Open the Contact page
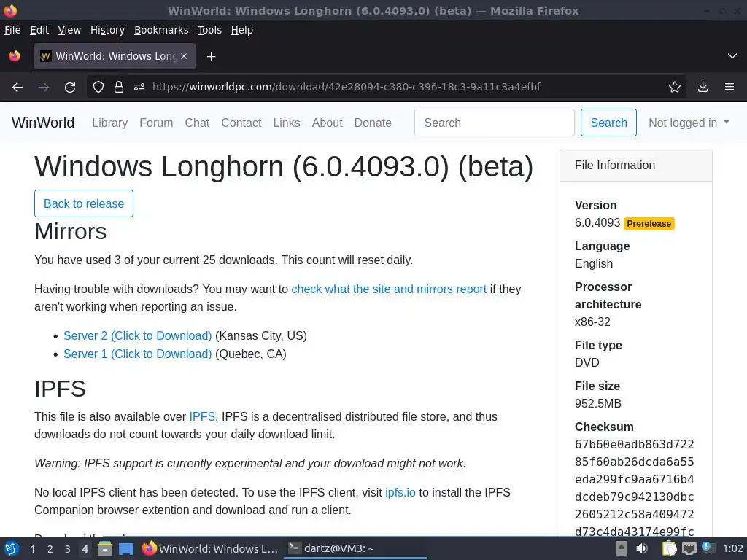This screenshot has width=747, height=560. pyautogui.click(x=241, y=122)
